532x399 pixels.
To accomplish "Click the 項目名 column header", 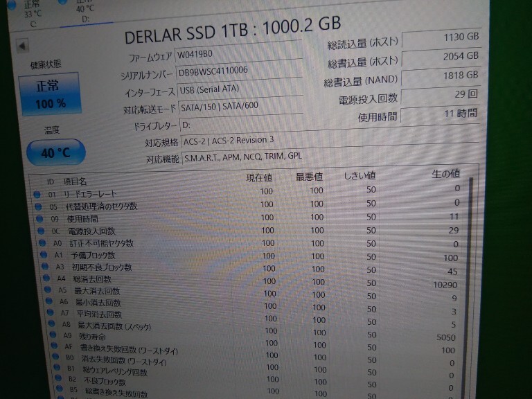I will tap(75, 182).
